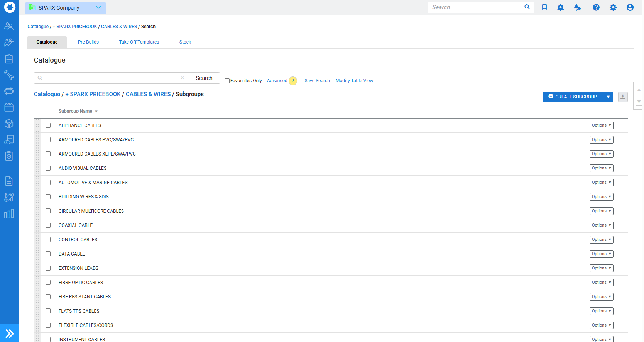Click the help question mark icon
This screenshot has height=342, width=644.
coord(596,7)
